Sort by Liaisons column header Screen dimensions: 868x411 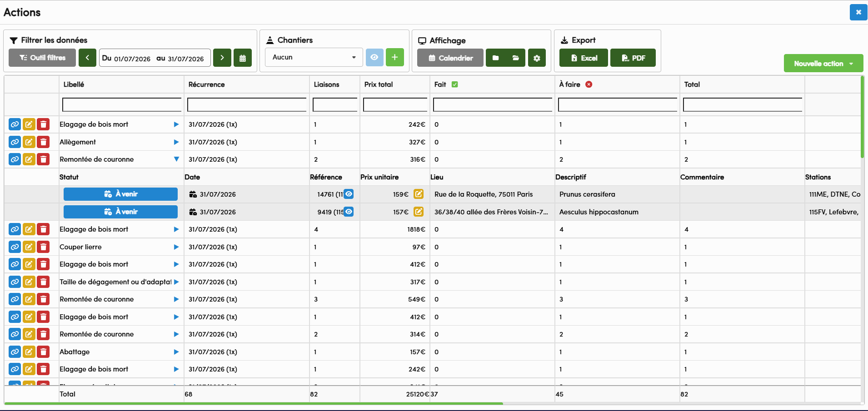[326, 84]
